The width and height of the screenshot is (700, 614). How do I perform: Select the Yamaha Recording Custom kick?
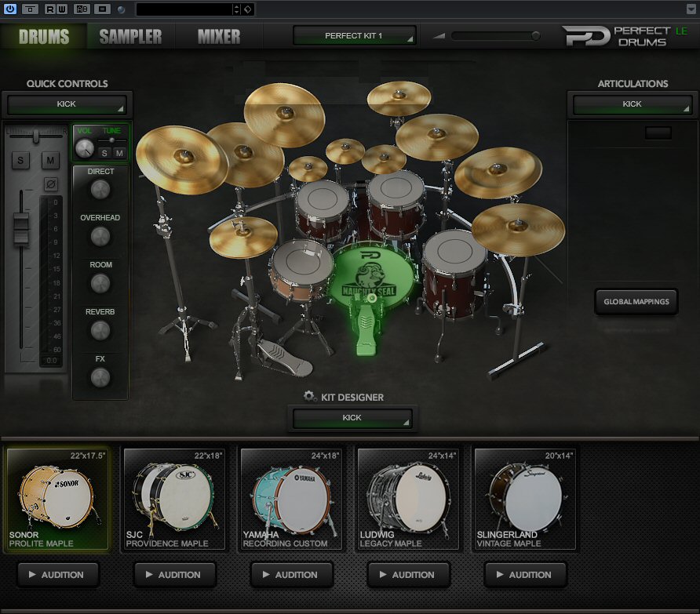coord(291,499)
